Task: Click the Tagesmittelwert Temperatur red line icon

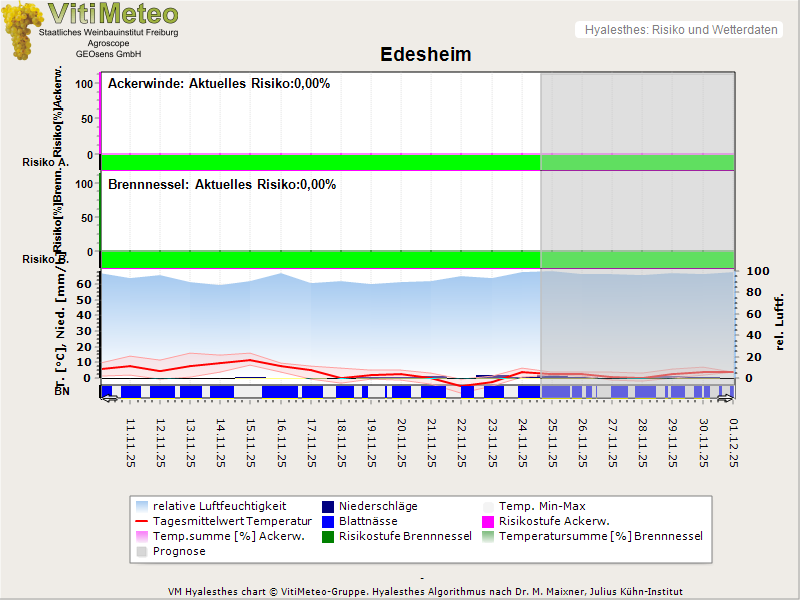Action: click(x=141, y=521)
